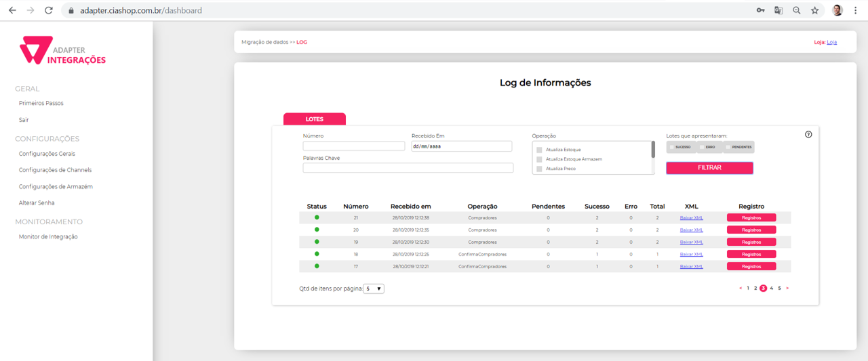Image resolution: width=868 pixels, height=361 pixels.
Task: Open the browser zoom magnifier icon
Action: coord(797,10)
